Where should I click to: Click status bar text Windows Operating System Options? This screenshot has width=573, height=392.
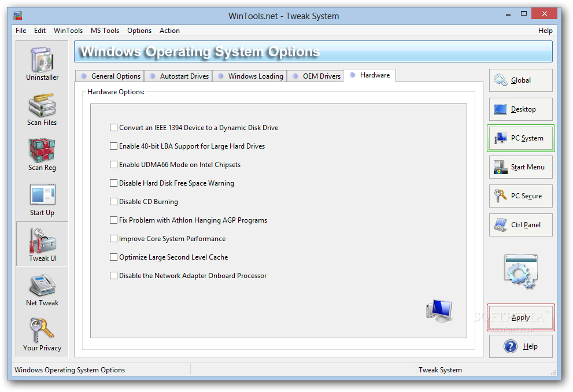(70, 370)
